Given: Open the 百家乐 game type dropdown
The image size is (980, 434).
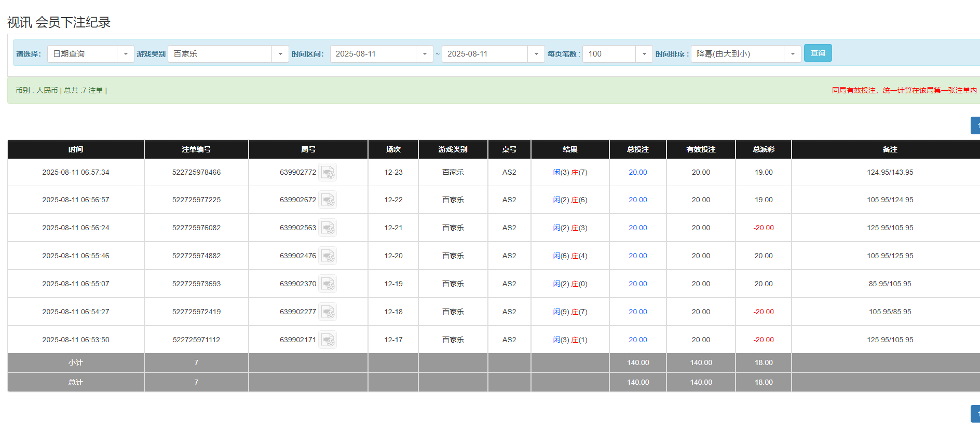Looking at the screenshot, I should 280,54.
